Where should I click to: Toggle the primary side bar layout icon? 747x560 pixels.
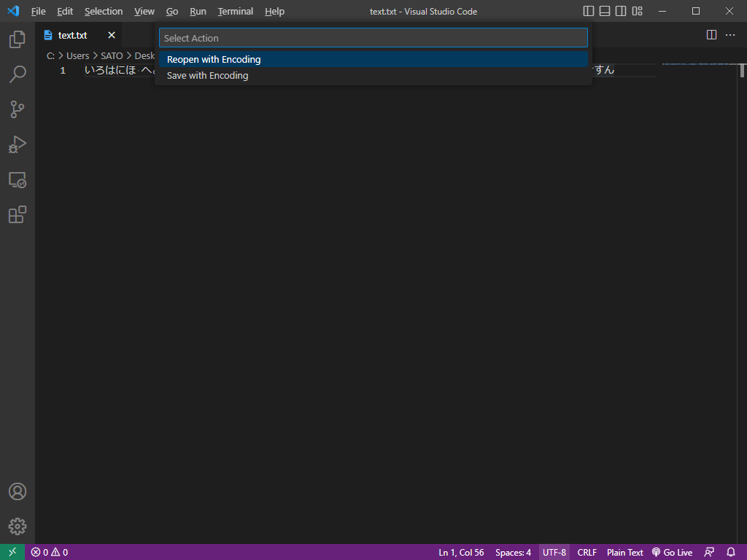coord(589,11)
